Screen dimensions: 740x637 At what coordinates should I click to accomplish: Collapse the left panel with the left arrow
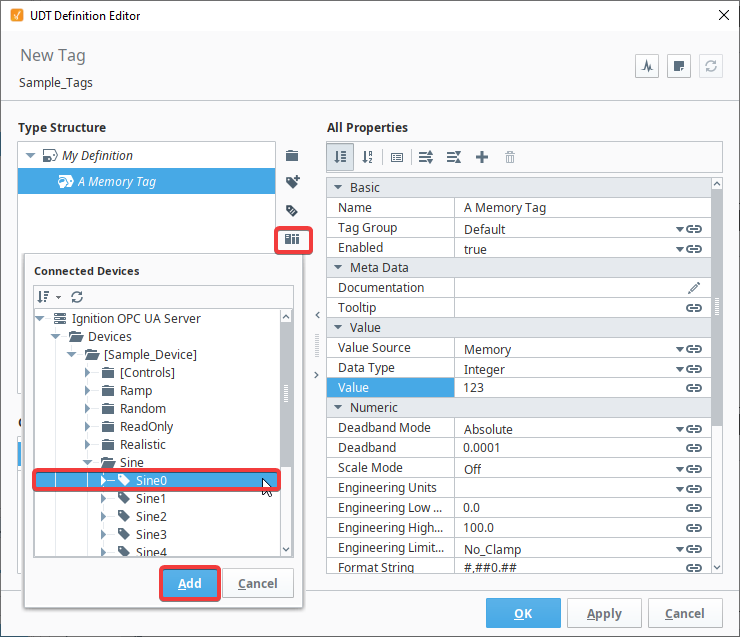pos(318,315)
